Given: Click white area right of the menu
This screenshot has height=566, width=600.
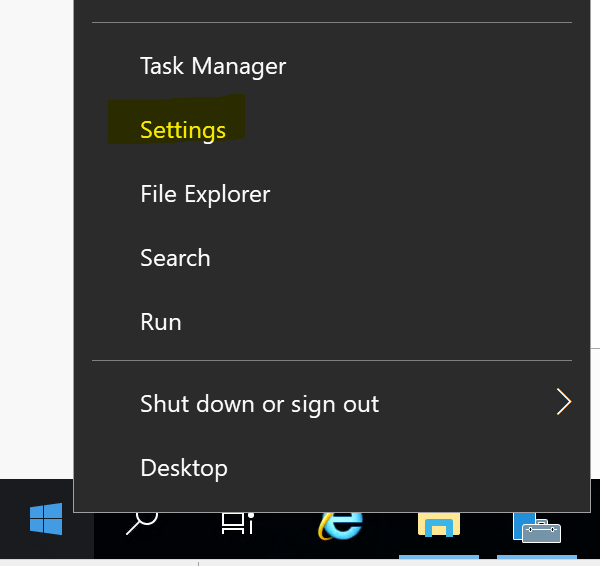Looking at the screenshot, I should tap(595, 200).
